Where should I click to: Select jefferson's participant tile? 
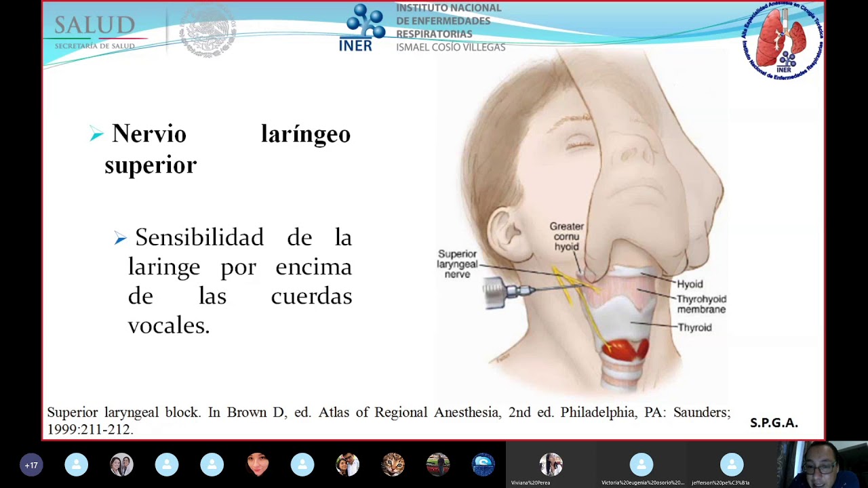(x=732, y=465)
